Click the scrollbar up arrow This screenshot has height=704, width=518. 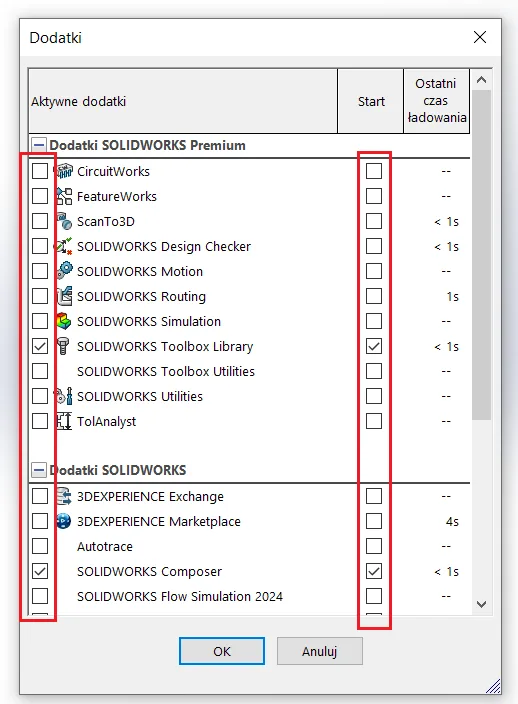coord(482,80)
